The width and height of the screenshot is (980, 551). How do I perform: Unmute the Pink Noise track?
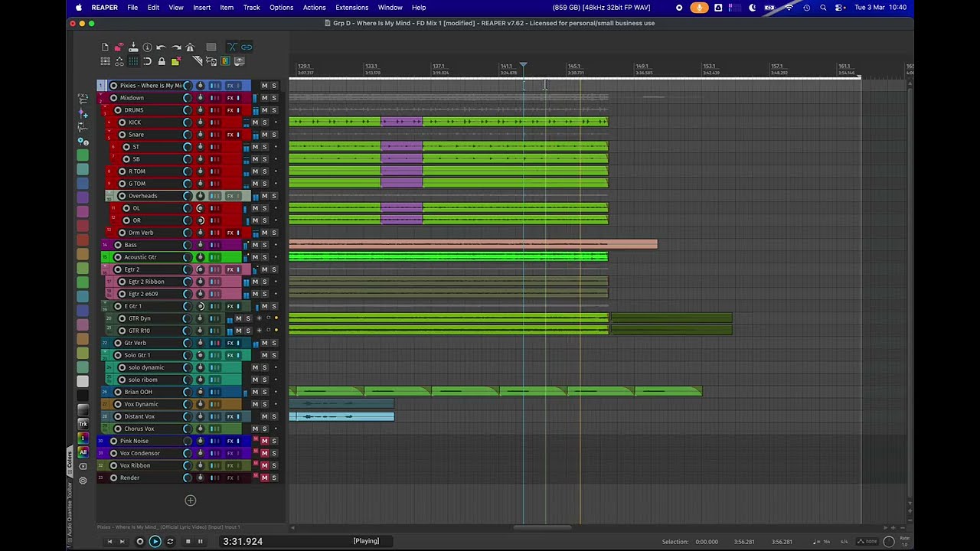pos(265,441)
